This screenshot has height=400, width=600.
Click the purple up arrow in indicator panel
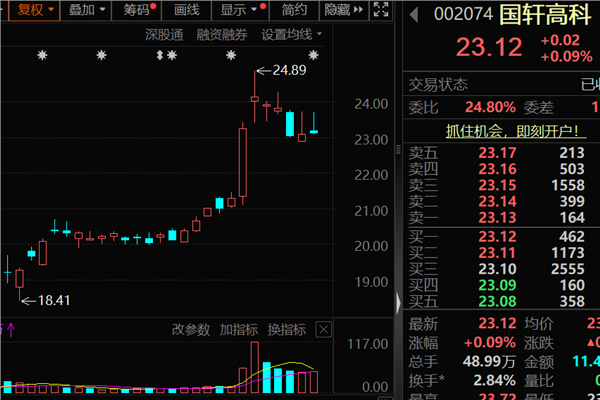[x=11, y=330]
